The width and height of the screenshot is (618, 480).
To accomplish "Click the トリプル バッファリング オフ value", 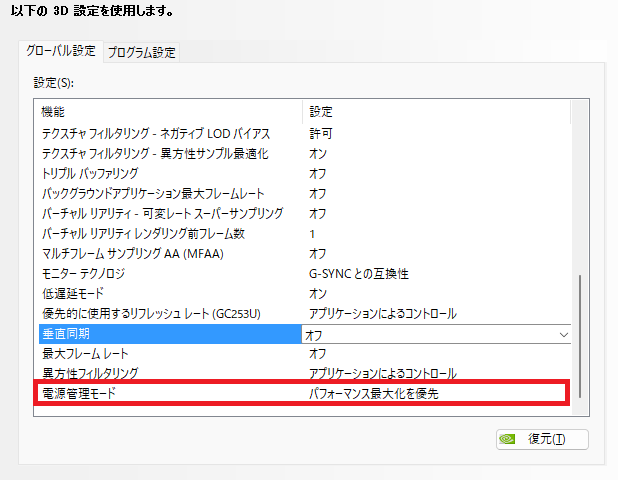I will tap(318, 173).
